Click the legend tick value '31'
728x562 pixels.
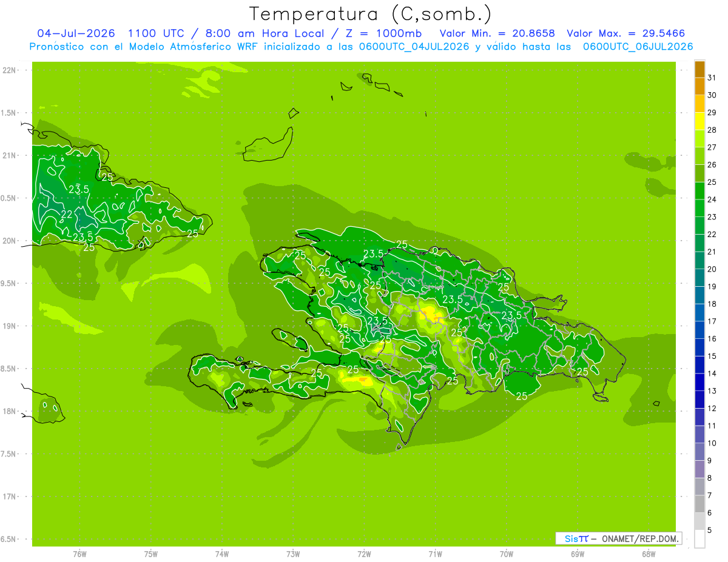(x=712, y=77)
